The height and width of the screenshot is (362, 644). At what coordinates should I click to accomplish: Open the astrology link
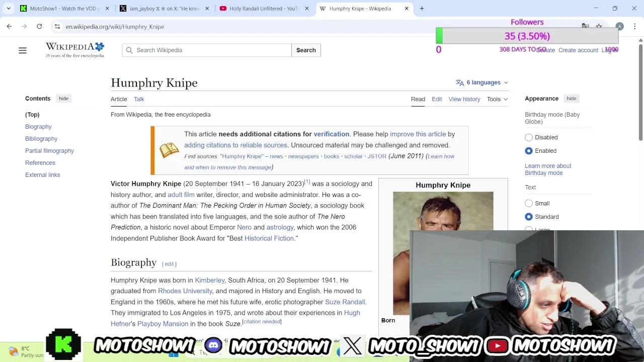[280, 227]
